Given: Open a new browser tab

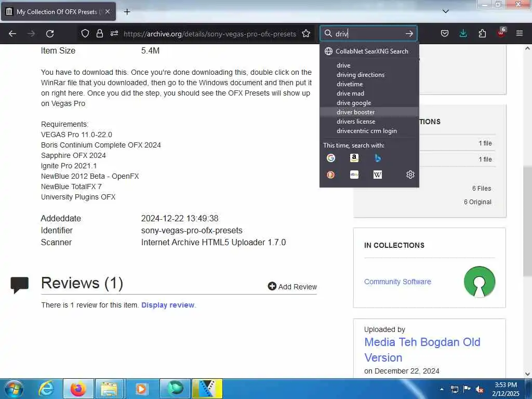Looking at the screenshot, I should [127, 12].
